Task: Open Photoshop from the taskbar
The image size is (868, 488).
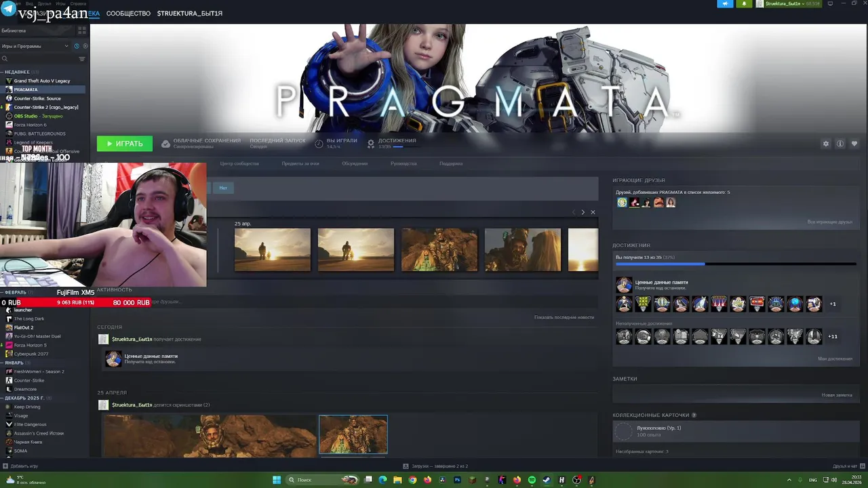Action: (457, 480)
